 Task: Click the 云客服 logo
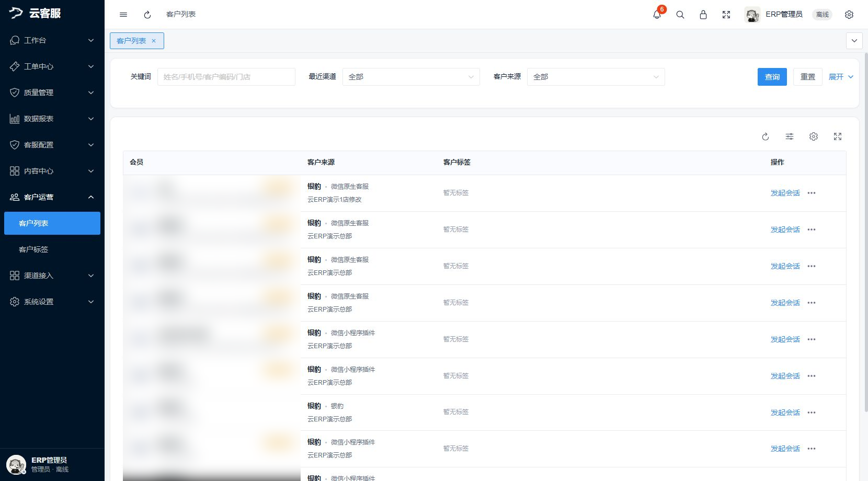coord(35,13)
